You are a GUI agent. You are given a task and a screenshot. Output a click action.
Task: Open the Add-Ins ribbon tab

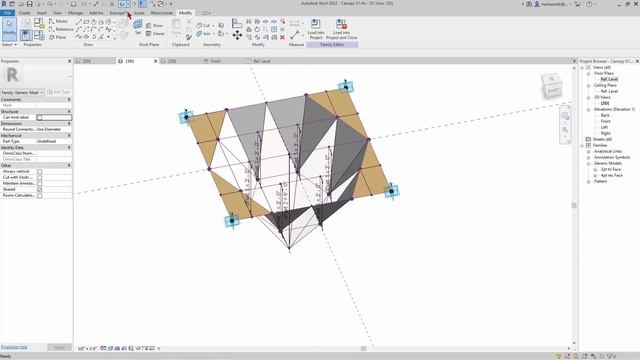pyautogui.click(x=96, y=13)
